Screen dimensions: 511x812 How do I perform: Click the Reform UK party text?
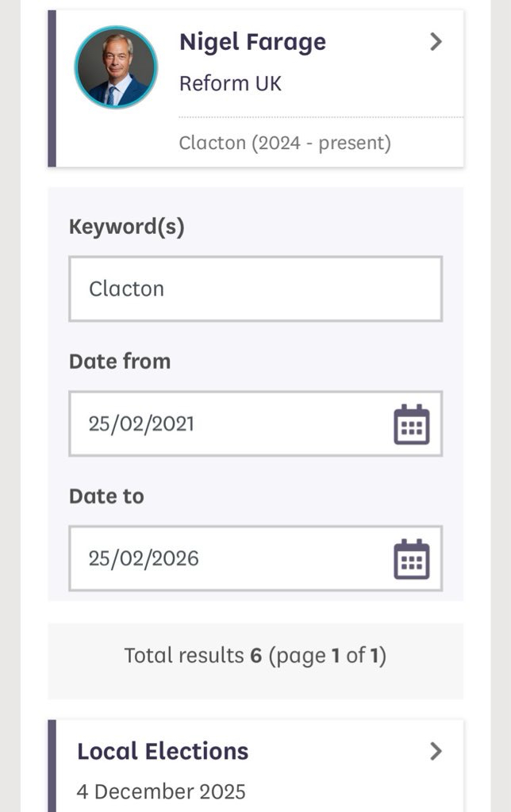click(x=230, y=83)
